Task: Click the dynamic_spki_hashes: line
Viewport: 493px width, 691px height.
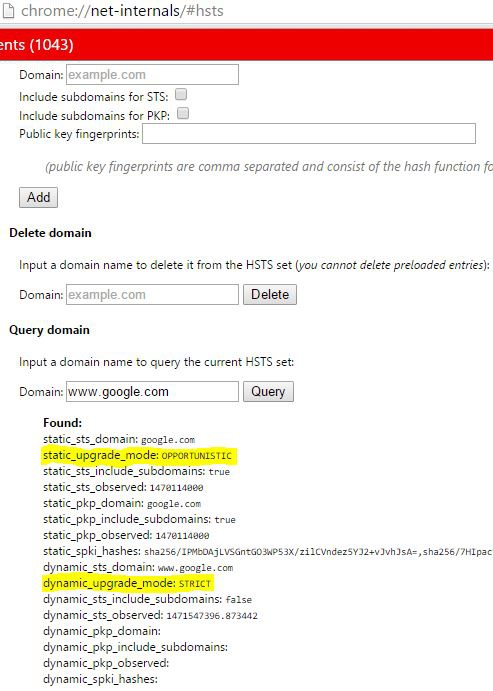Action: click(100, 679)
